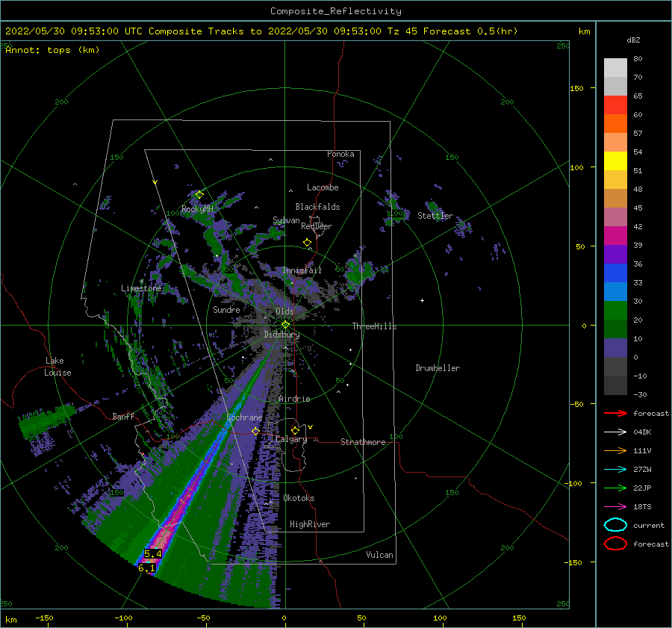
Task: Select the violet dBZ scale swatch
Action: click(615, 255)
